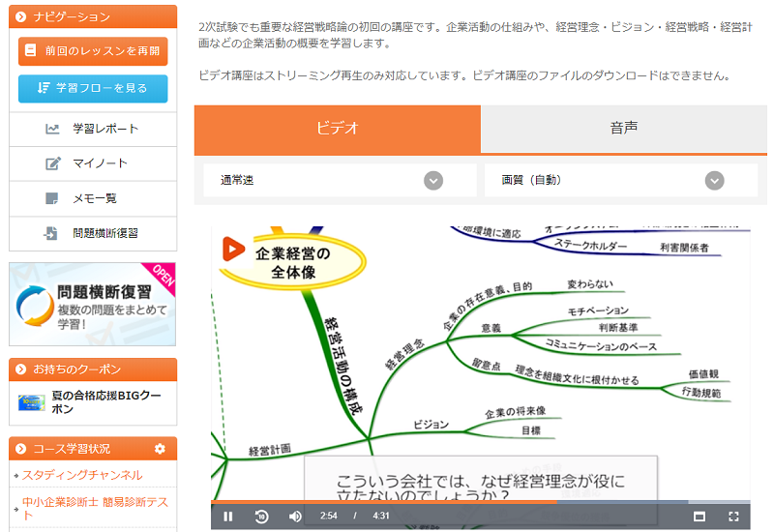This screenshot has height=532, width=774.
Task: Click the 企業経営の全体像 mind map node
Action: coord(293,262)
